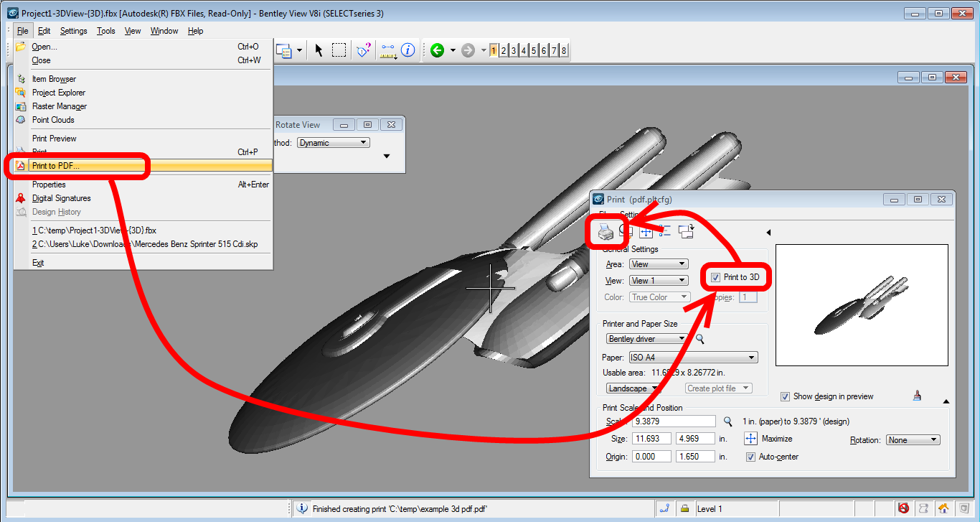The width and height of the screenshot is (980, 522).
Task: Click the 'Finished creating print' status message
Action: [400, 509]
